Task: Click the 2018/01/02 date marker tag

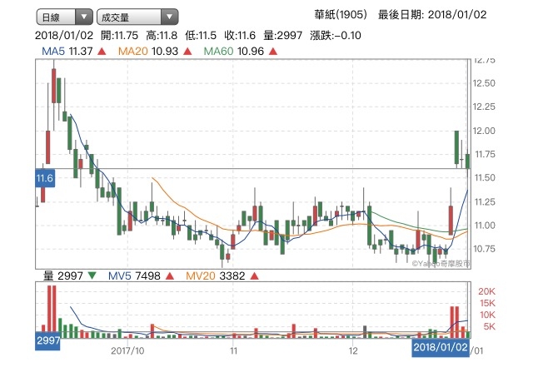Action: pyautogui.click(x=441, y=347)
